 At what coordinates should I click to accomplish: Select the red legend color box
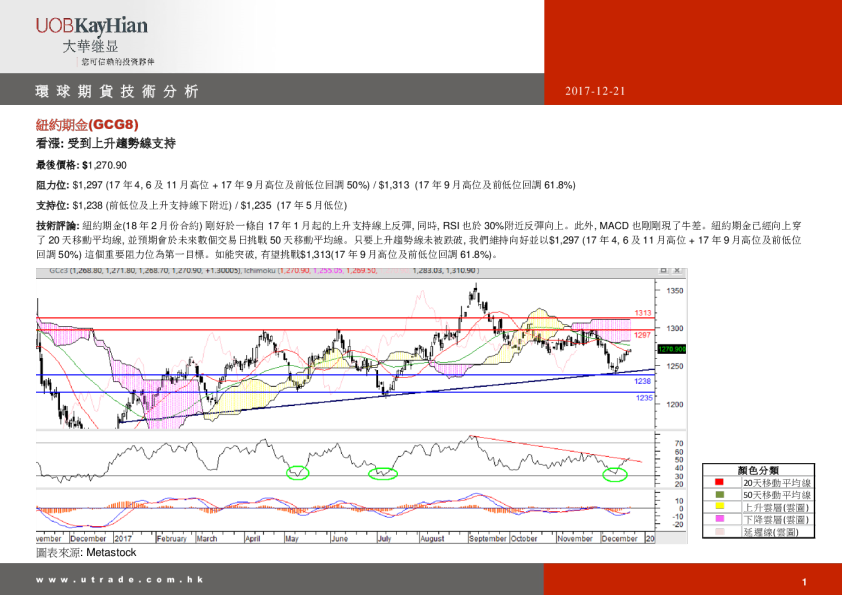pyautogui.click(x=718, y=482)
